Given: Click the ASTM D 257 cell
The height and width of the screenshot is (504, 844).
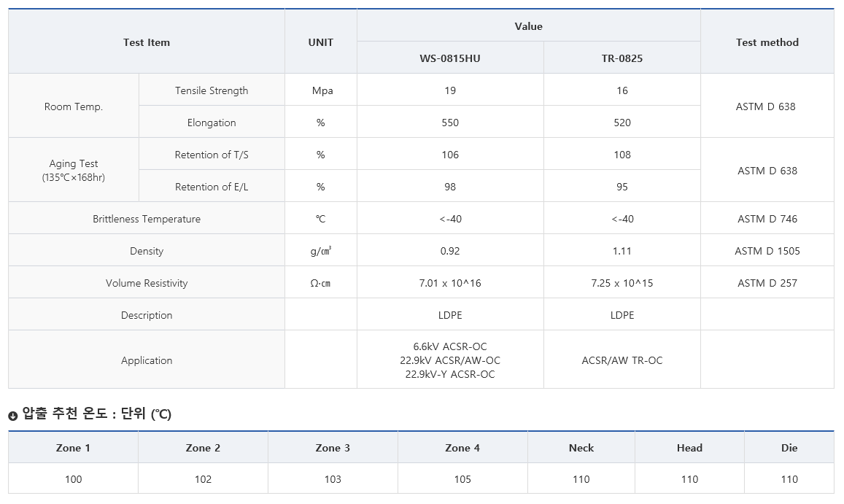Looking at the screenshot, I should [767, 283].
